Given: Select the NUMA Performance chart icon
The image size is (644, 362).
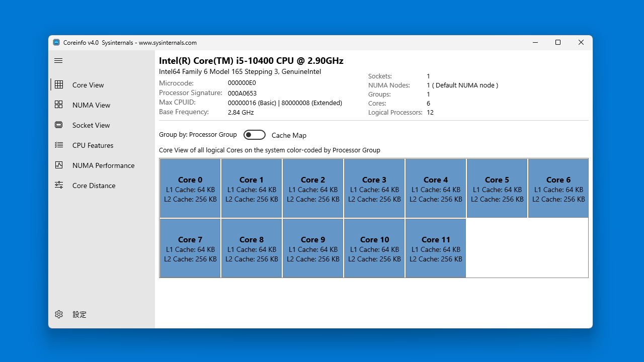Looking at the screenshot, I should [59, 165].
